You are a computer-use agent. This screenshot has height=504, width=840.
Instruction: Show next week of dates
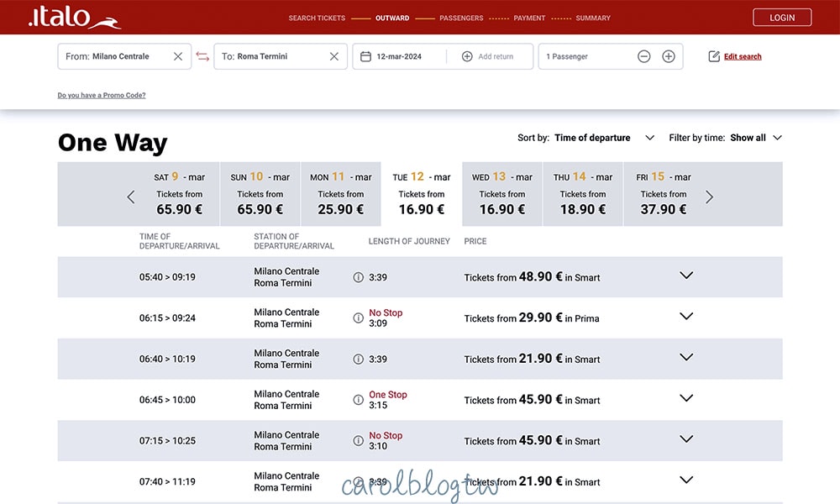[x=709, y=197]
